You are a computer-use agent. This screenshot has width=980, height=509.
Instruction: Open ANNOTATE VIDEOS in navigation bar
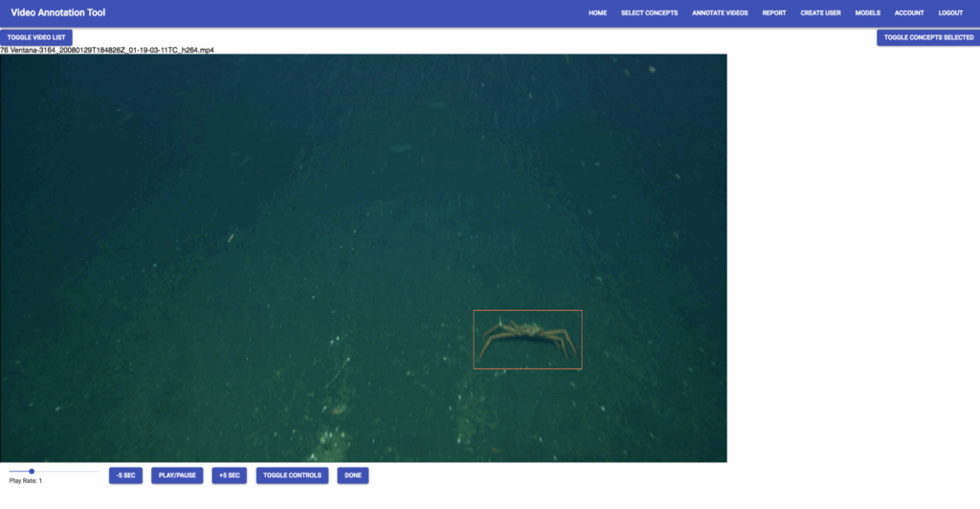(x=720, y=13)
